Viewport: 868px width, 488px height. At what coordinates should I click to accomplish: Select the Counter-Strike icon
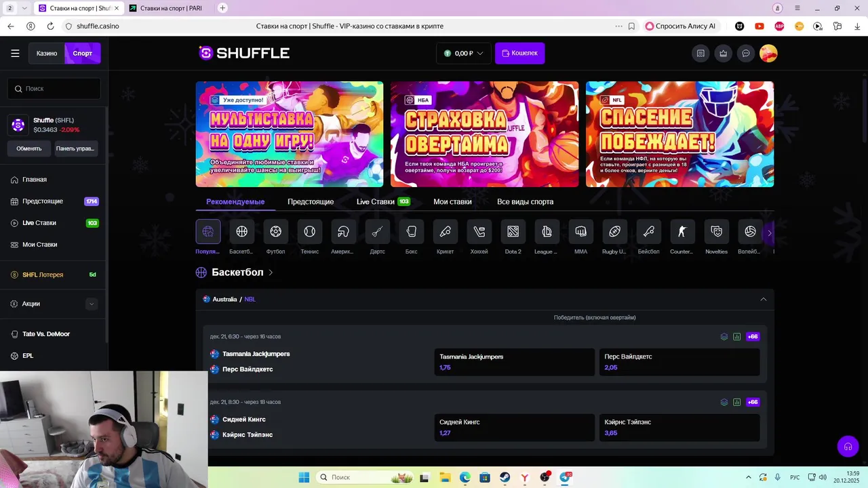682,232
